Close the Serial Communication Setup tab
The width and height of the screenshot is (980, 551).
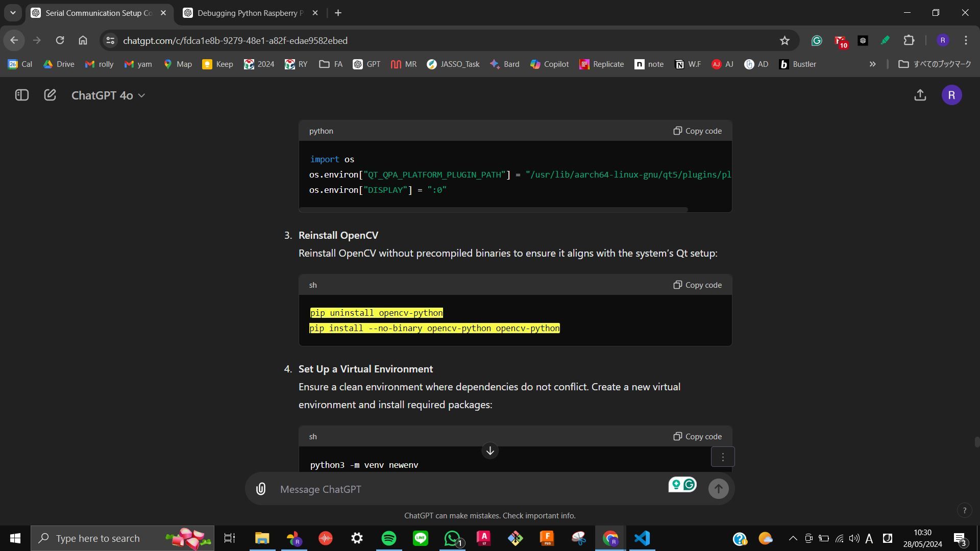[x=163, y=13]
